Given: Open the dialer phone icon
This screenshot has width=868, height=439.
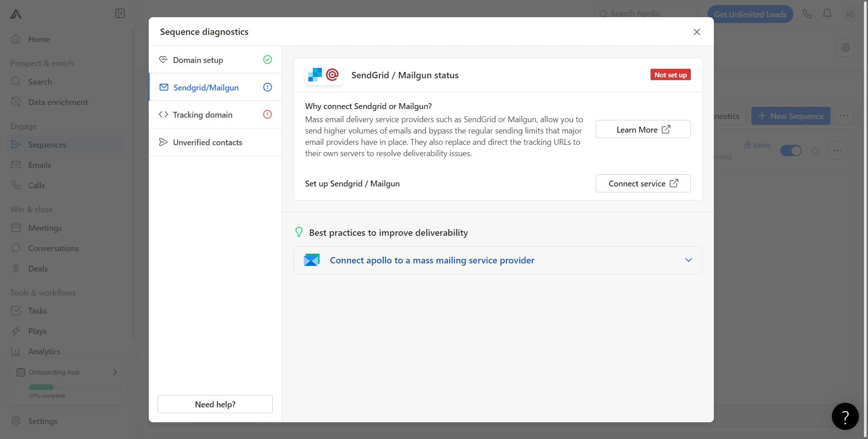Looking at the screenshot, I should click(807, 14).
